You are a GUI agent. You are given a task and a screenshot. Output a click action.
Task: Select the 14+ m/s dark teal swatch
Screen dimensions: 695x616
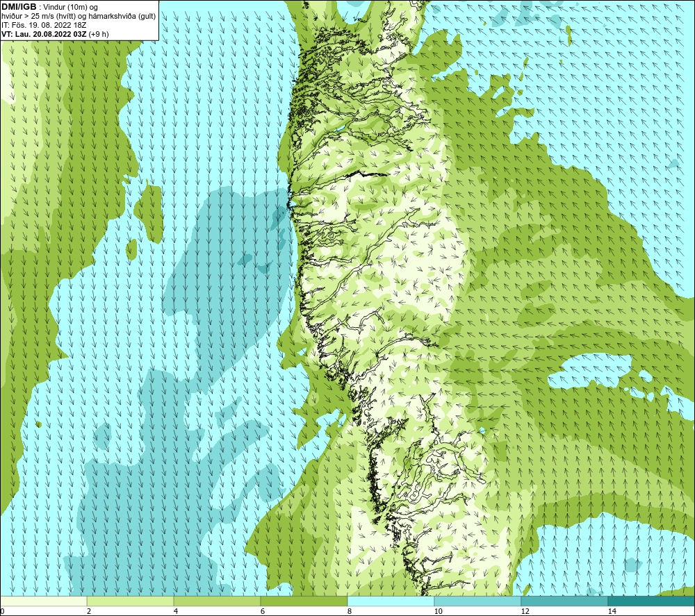coord(652,601)
